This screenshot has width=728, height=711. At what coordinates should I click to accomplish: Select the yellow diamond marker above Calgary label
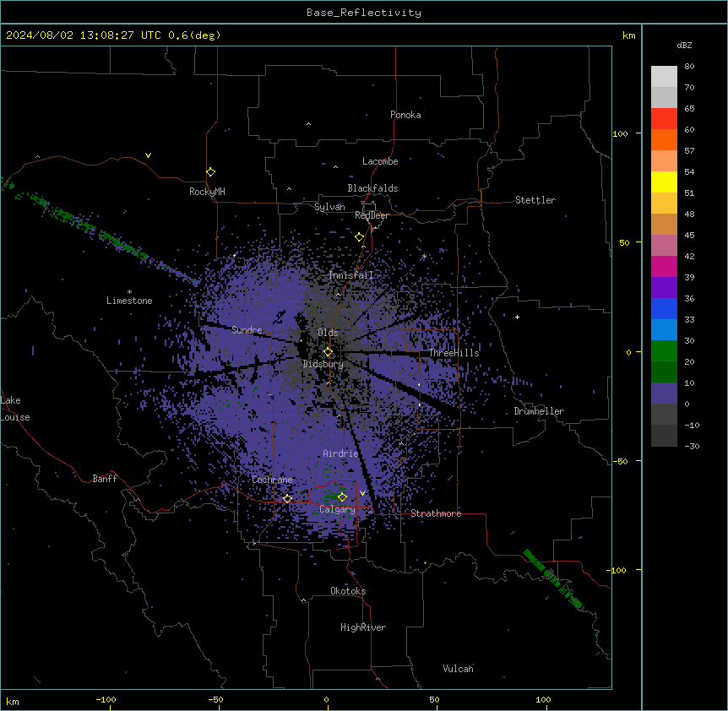[x=342, y=497]
